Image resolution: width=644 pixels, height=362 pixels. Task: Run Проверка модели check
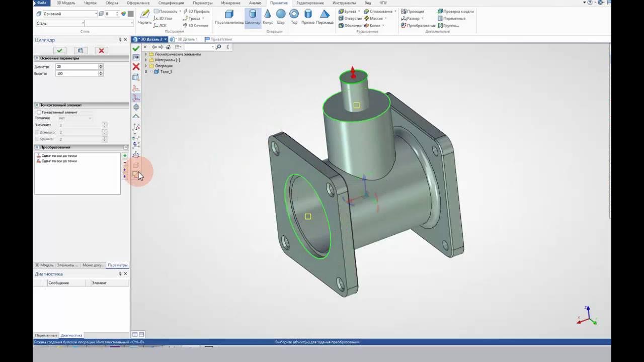(x=455, y=11)
